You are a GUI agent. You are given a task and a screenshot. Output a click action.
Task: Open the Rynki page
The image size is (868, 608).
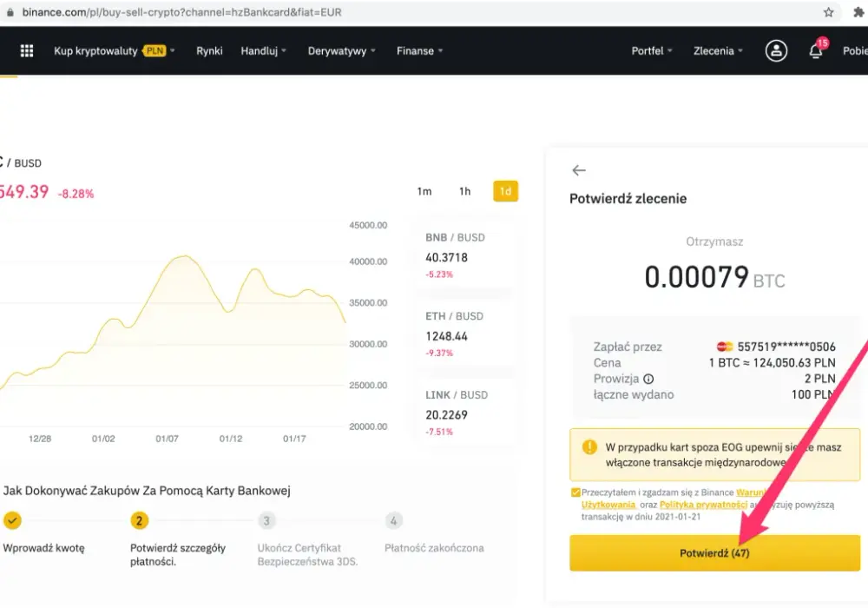(209, 51)
